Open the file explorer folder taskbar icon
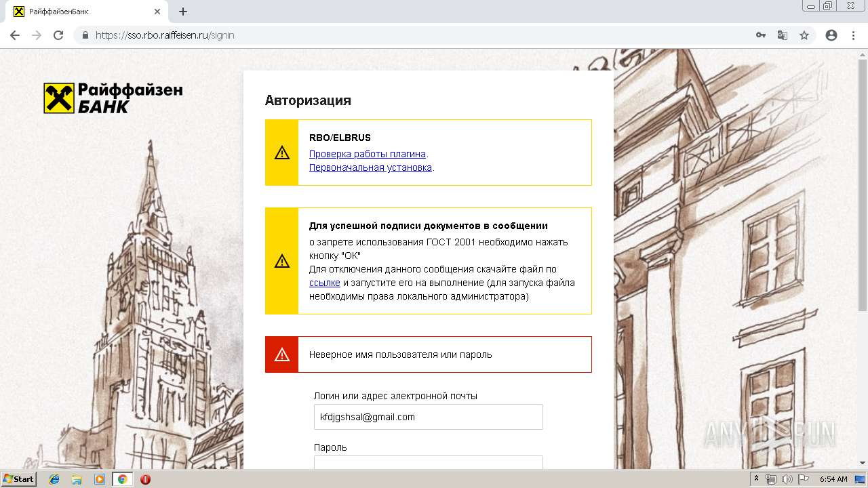Screen dimensions: 868x488 [77, 479]
